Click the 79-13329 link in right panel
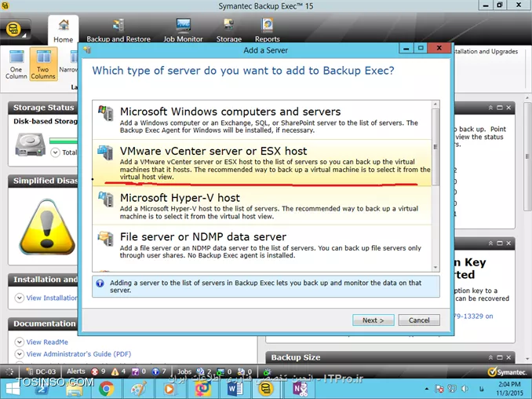This screenshot has width=532, height=399. [474, 317]
